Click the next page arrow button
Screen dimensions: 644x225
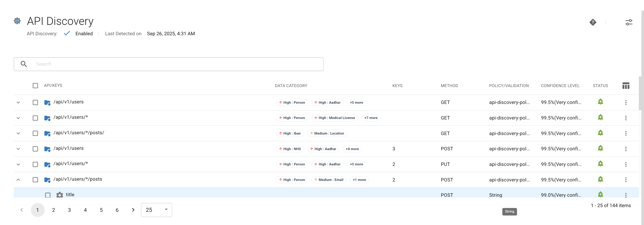tap(133, 210)
